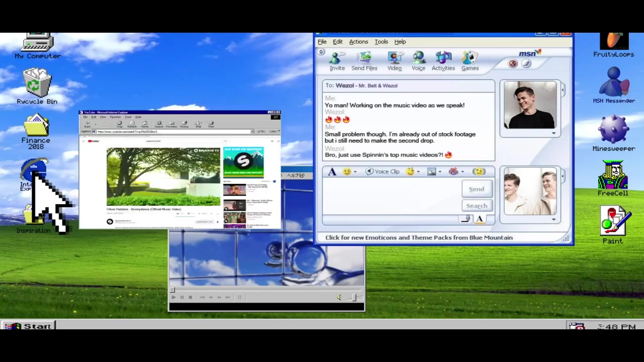Pause playback in the media player

(x=182, y=297)
